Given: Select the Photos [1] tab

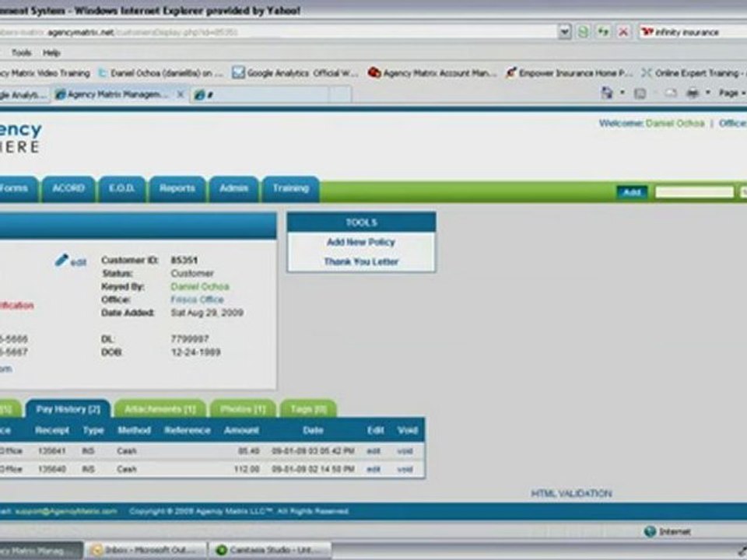Looking at the screenshot, I should tap(243, 409).
